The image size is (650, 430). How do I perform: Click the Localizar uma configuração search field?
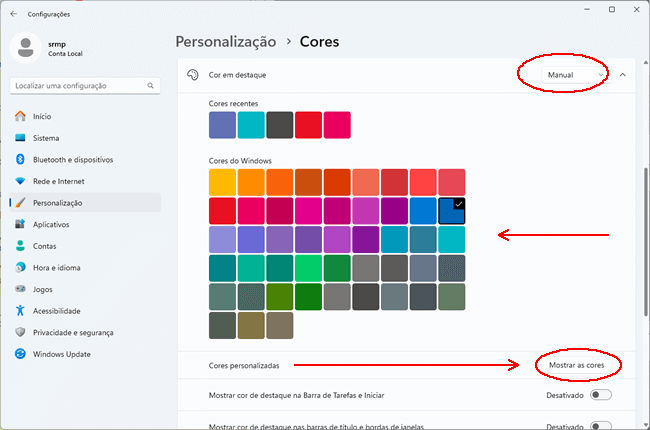85,86
